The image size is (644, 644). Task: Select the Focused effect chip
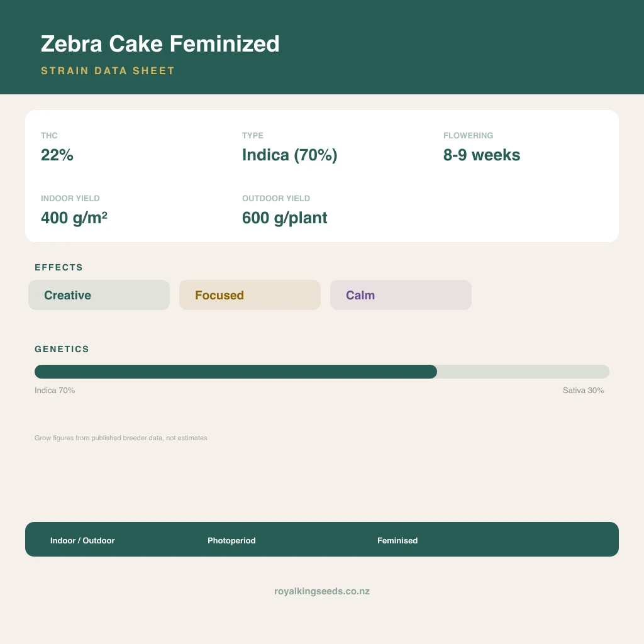tap(250, 295)
